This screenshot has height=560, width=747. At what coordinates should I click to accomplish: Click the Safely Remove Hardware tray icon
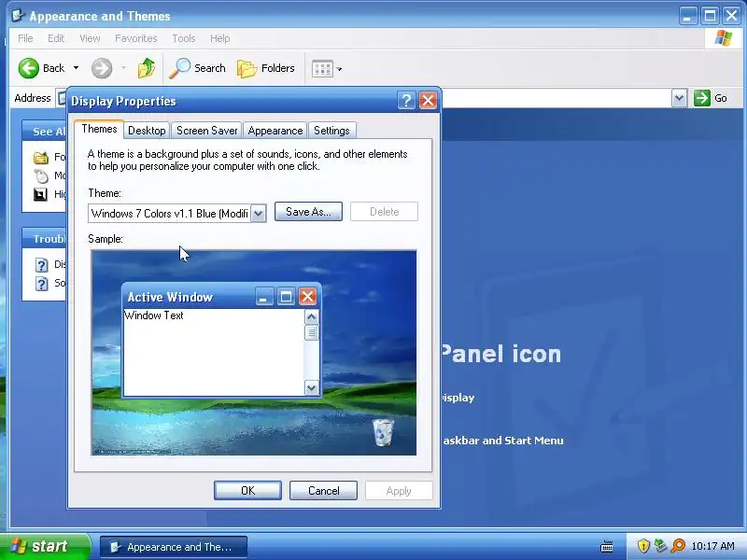[x=660, y=546]
